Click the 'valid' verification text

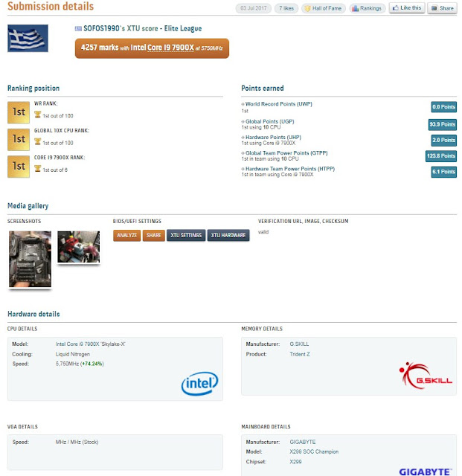tap(263, 232)
